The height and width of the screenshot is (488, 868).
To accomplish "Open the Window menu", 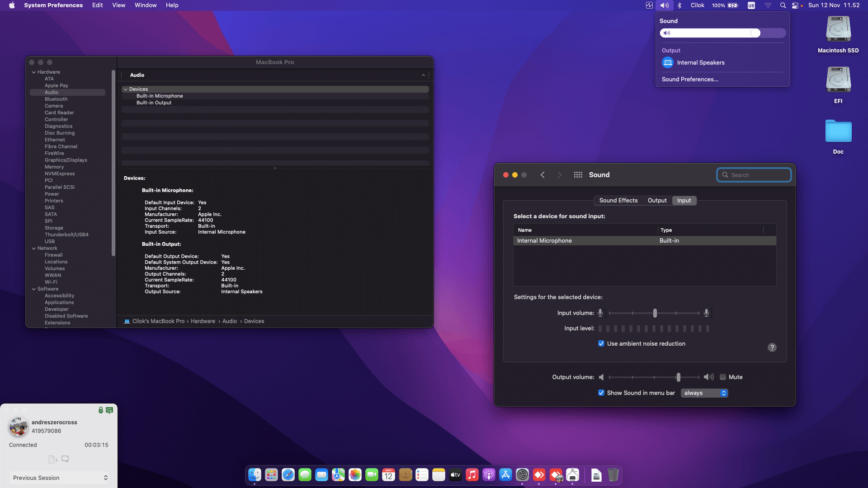I will pos(146,5).
